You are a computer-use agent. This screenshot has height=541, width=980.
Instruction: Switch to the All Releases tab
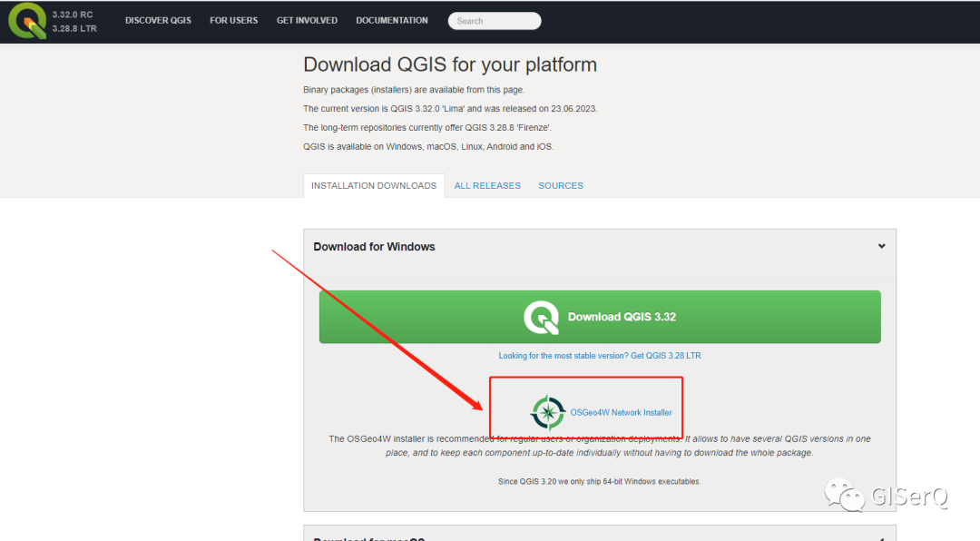point(487,186)
